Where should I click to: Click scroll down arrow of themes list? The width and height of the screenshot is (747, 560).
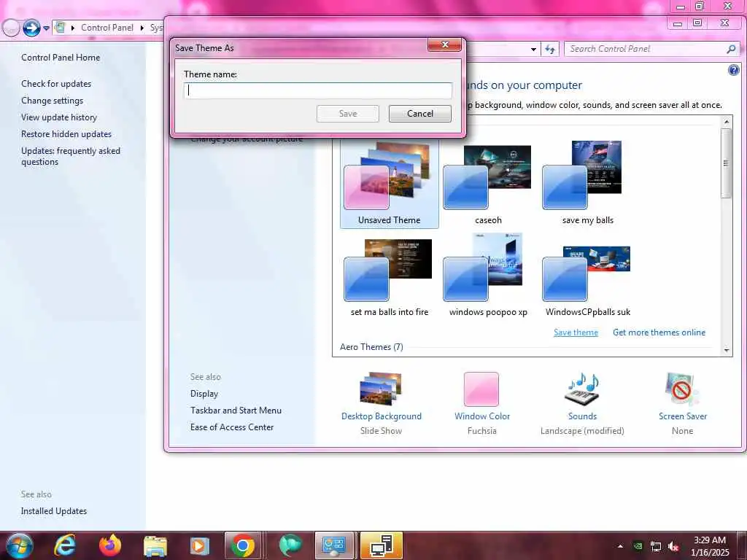click(727, 351)
